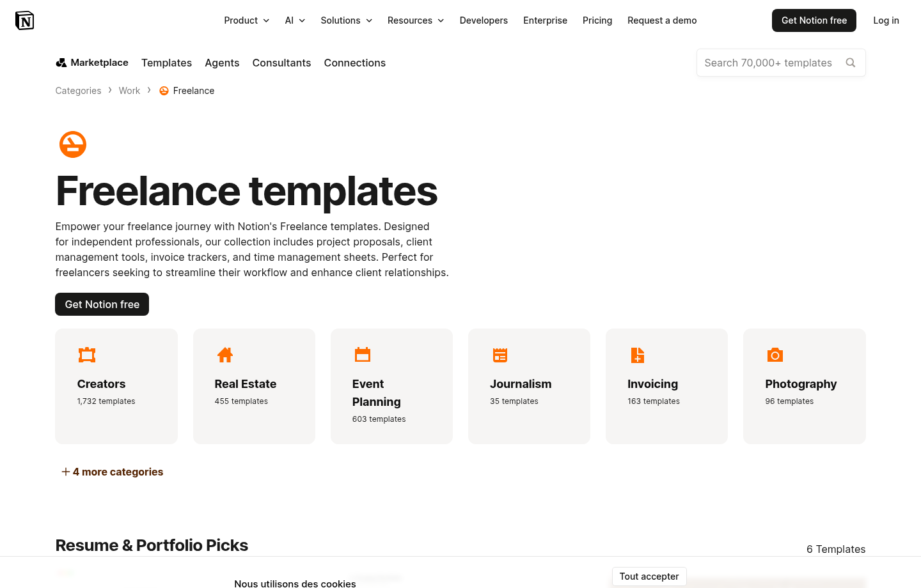921x588 pixels.
Task: Click the '1,732 templates' text
Action: click(x=106, y=401)
